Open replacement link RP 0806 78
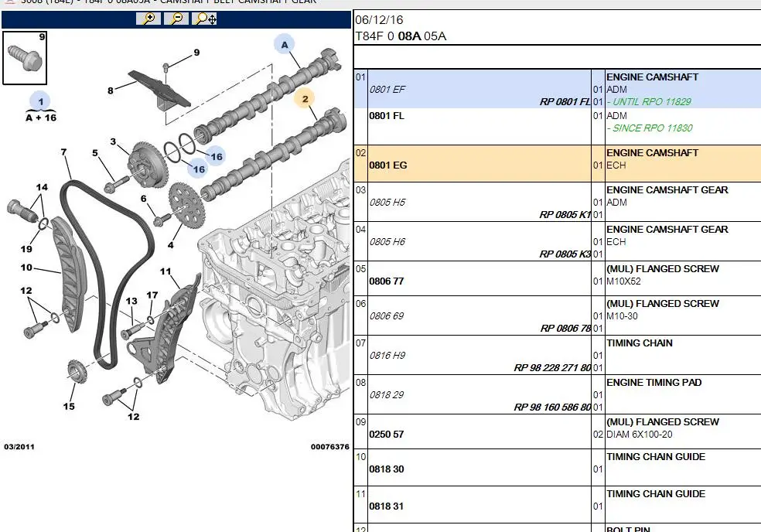761x532 pixels. tap(565, 328)
